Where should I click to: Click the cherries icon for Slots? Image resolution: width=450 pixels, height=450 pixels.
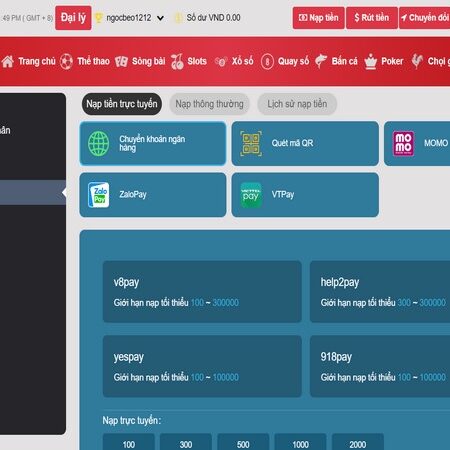point(177,61)
